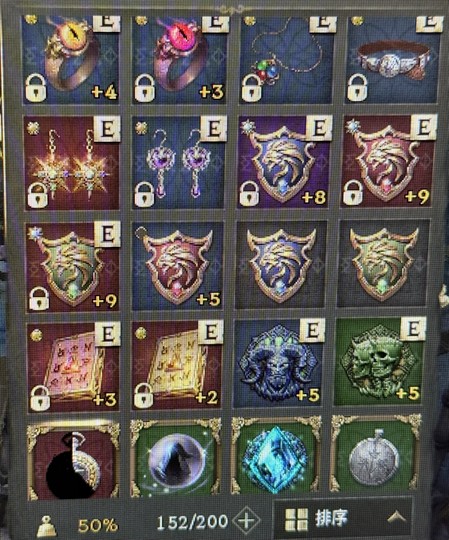Expand sort options with the chevron arrow
This screenshot has width=449, height=540.
click(x=396, y=517)
